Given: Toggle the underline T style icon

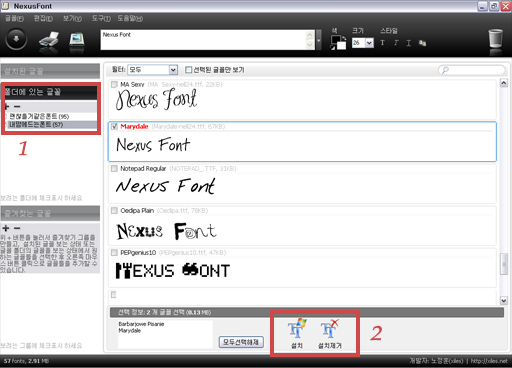Looking at the screenshot, I should [x=409, y=43].
